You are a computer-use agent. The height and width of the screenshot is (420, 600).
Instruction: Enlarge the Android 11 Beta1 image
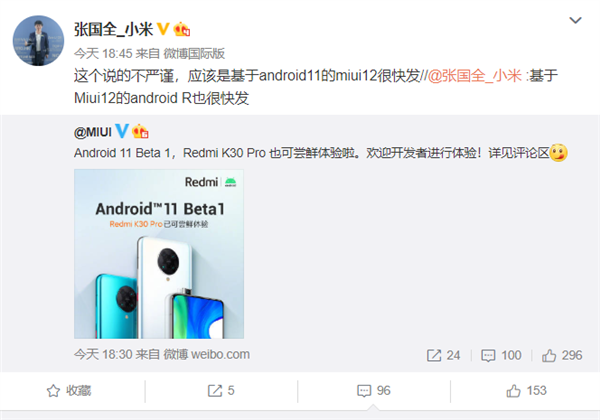pos(159,254)
